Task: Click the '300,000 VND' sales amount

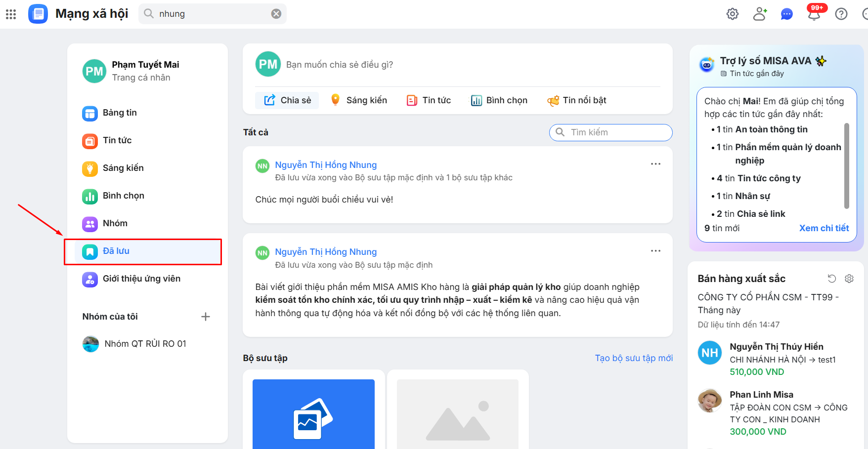Action: coord(758,432)
